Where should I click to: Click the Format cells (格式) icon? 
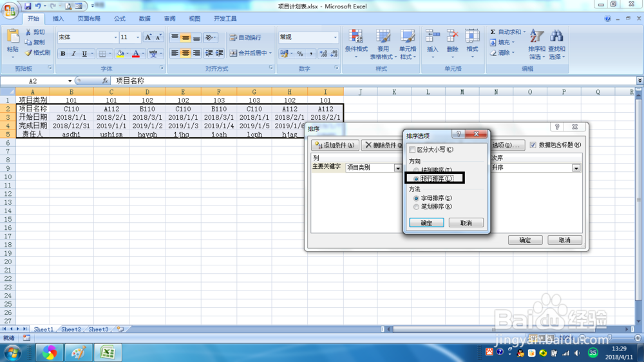(x=472, y=37)
